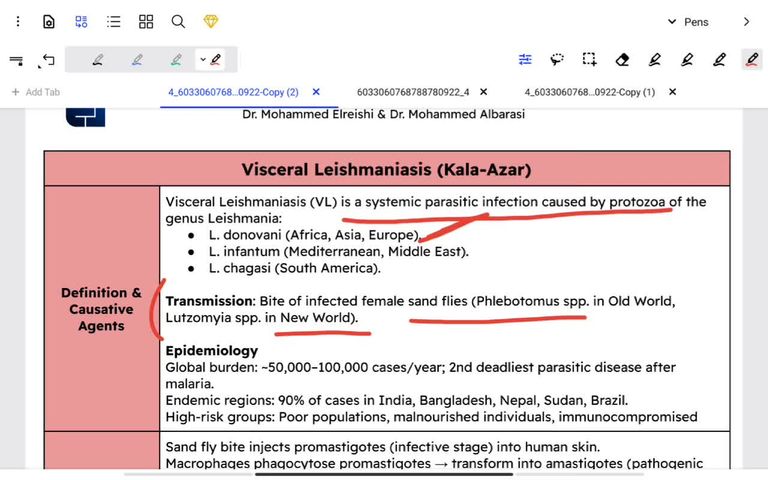
Task: Switch to the 0922-Copy (1) tab
Action: pos(589,92)
